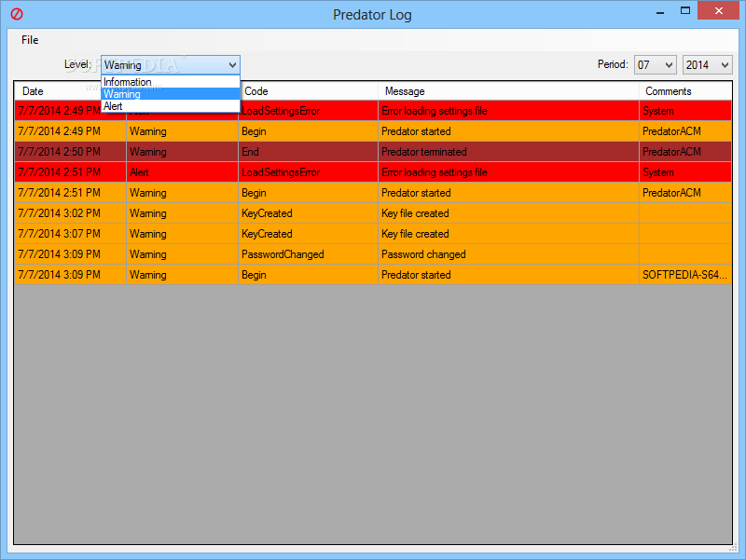Sort by the Message column header
This screenshot has height=560, width=746.
[x=508, y=91]
